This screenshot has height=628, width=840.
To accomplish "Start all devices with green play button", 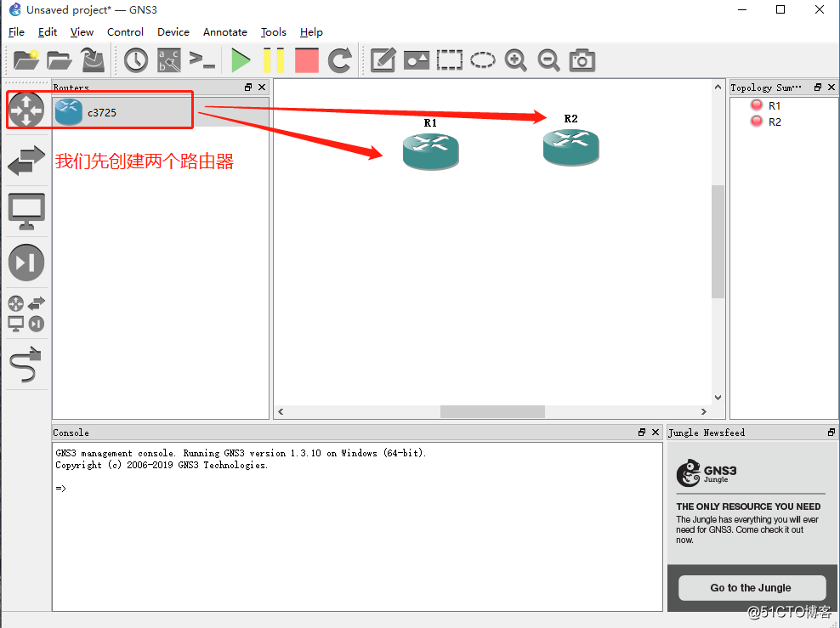I will pyautogui.click(x=241, y=60).
